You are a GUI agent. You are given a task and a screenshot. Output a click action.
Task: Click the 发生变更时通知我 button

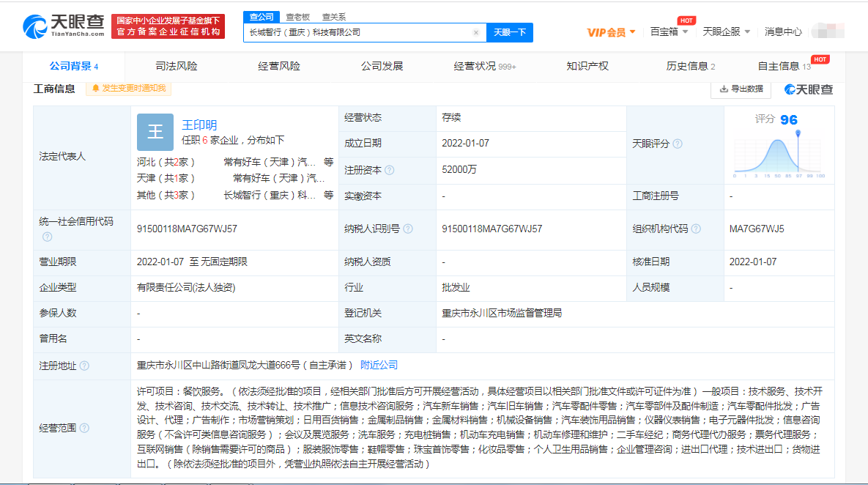128,89
